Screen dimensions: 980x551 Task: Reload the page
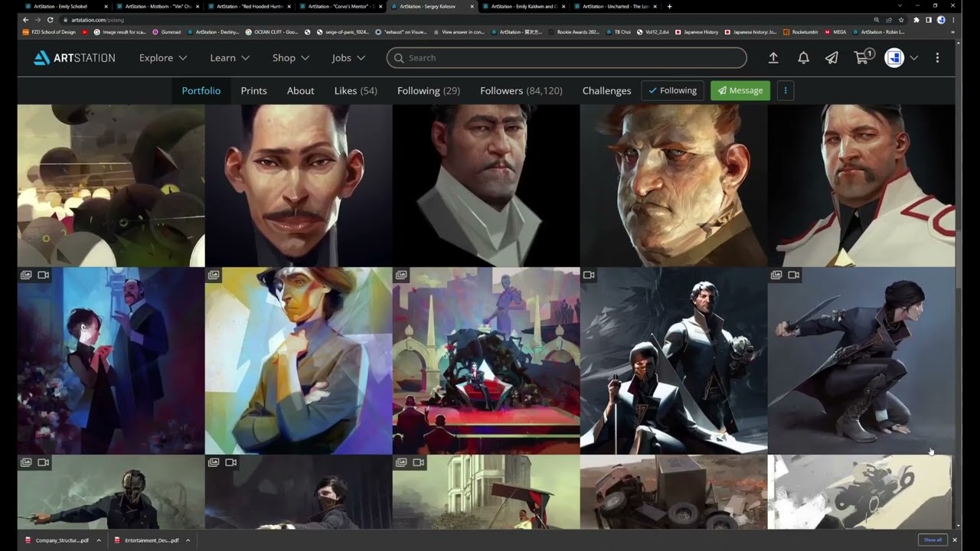pos(51,19)
